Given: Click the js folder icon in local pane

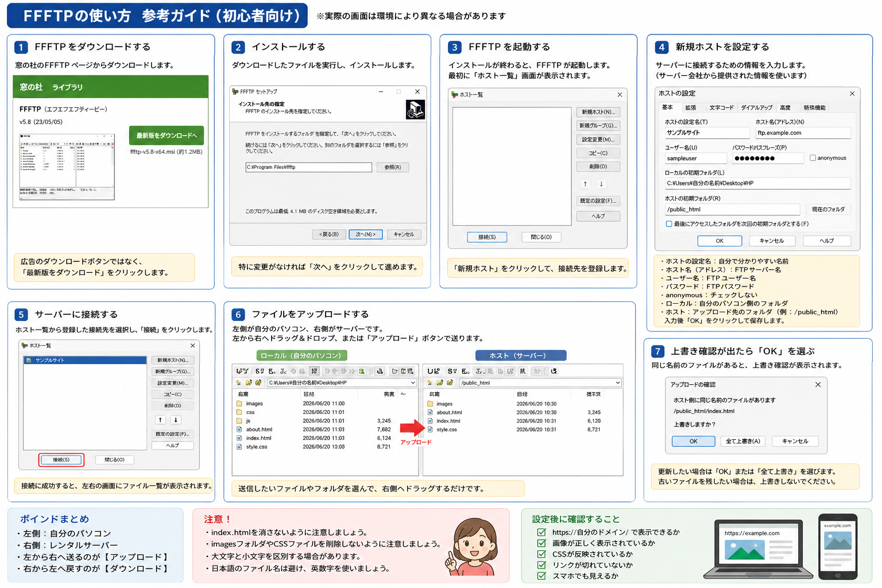Looking at the screenshot, I should pos(239,421).
